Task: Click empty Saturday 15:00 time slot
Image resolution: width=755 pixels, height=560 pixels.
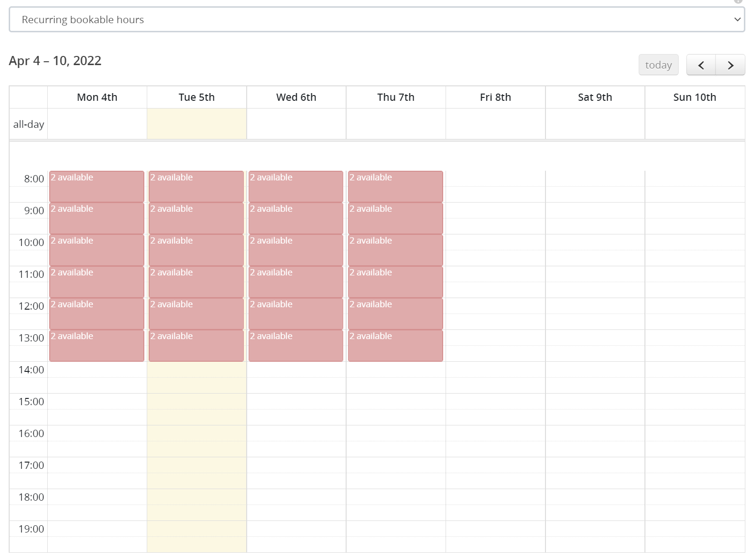Action: (595, 401)
